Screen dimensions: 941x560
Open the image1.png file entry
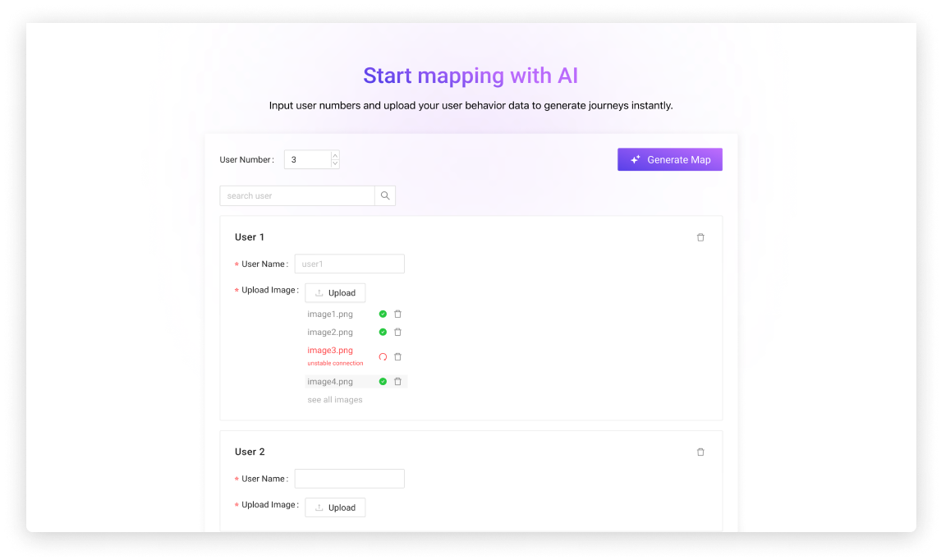(x=330, y=314)
